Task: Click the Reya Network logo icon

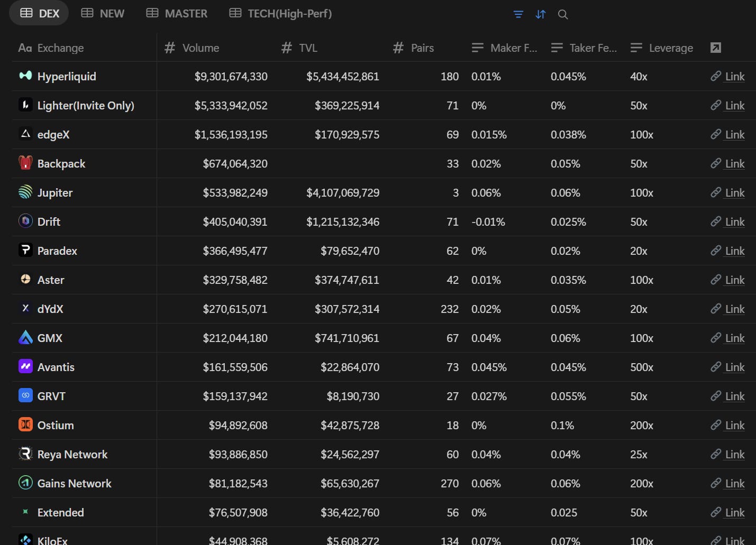Action: click(x=25, y=454)
